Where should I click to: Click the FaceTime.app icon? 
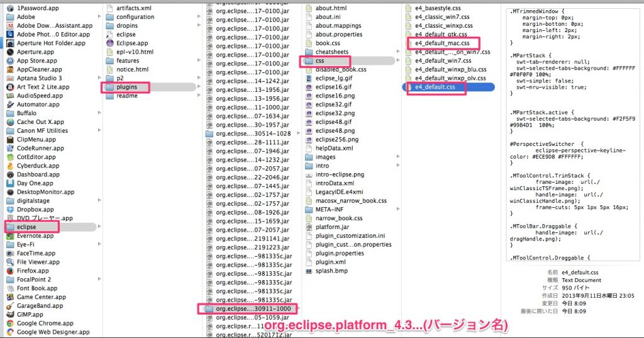10,253
